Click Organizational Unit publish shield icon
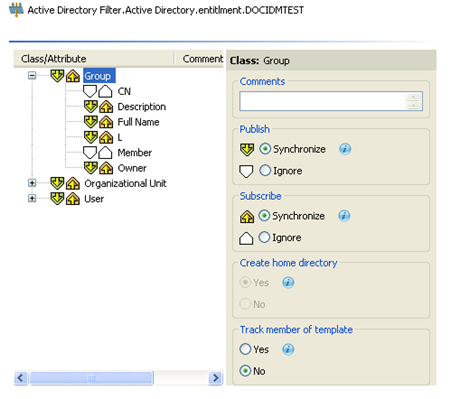Image resolution: width=450 pixels, height=399 pixels. (x=57, y=183)
